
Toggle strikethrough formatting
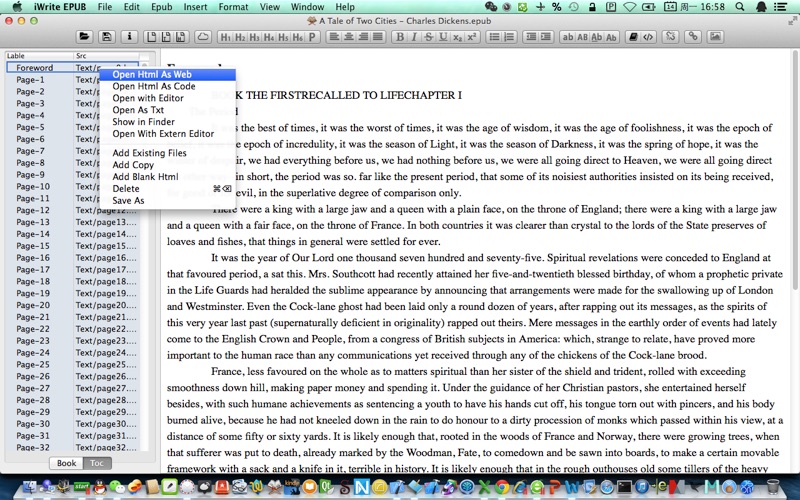[428, 37]
